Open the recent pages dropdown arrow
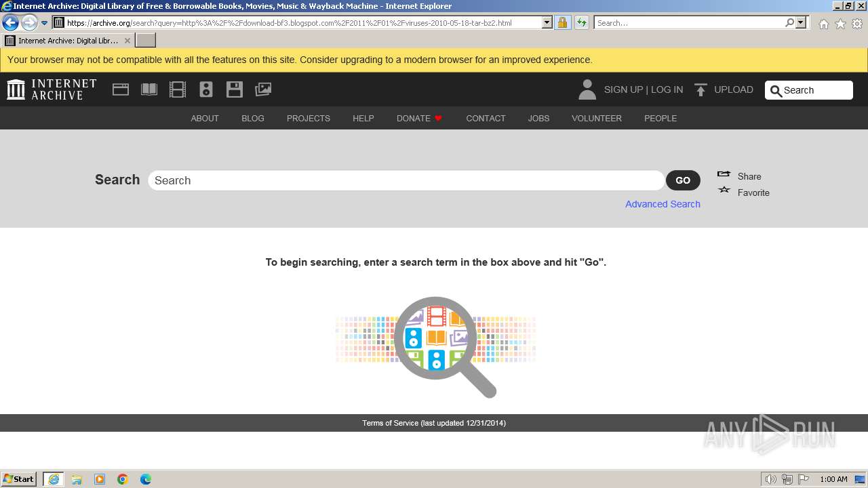Image resolution: width=868 pixels, height=488 pixels. (45, 23)
